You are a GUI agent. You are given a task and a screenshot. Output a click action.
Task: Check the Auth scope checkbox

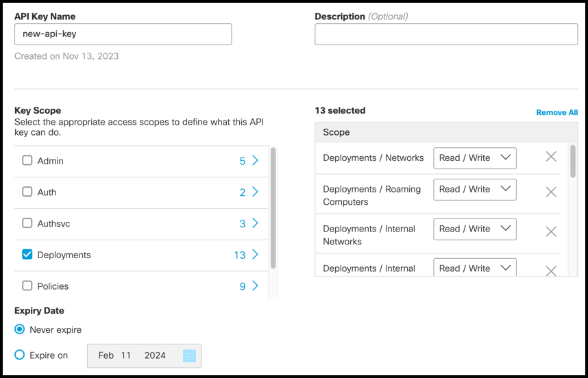pyautogui.click(x=27, y=192)
